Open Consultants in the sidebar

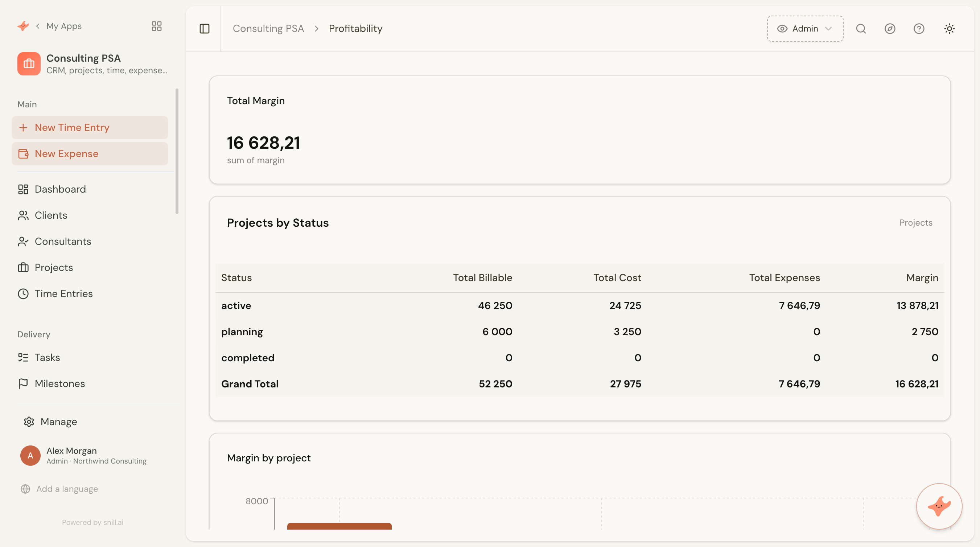click(x=90, y=241)
